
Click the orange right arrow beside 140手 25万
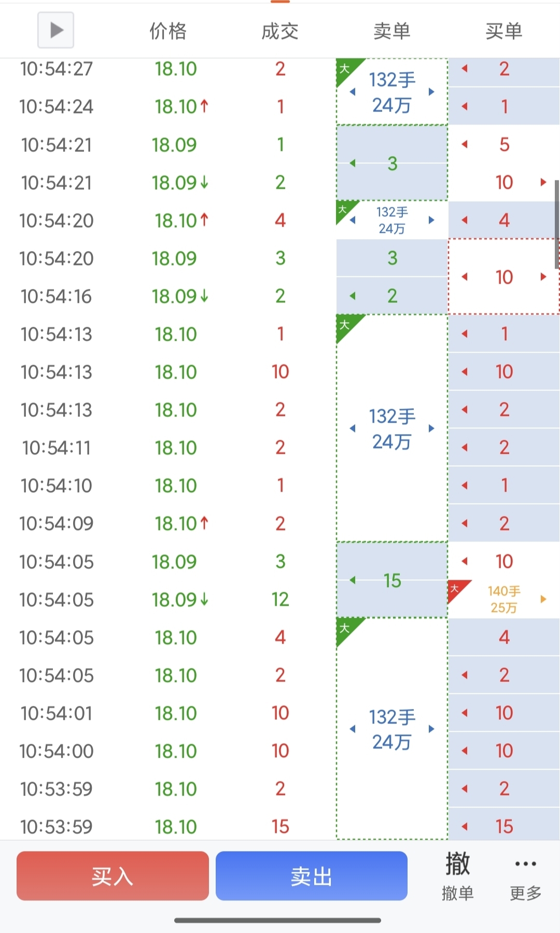(543, 599)
